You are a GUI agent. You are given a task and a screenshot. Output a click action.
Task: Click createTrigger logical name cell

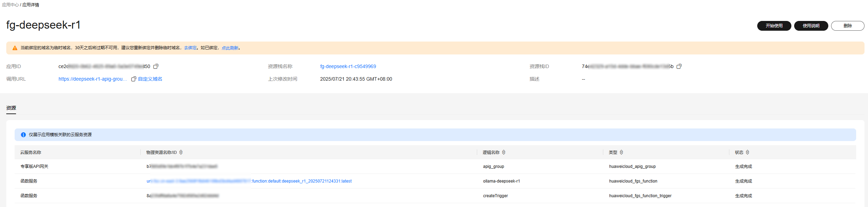pos(495,196)
